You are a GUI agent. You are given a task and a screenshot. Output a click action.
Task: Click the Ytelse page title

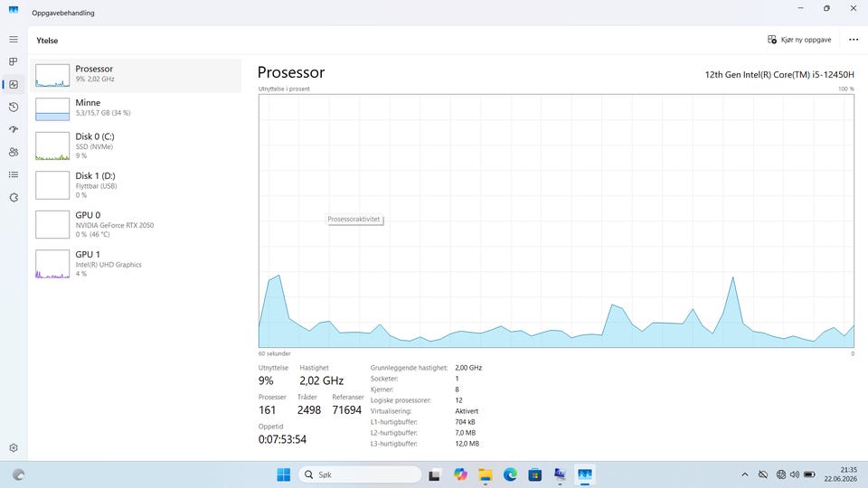coord(47,41)
